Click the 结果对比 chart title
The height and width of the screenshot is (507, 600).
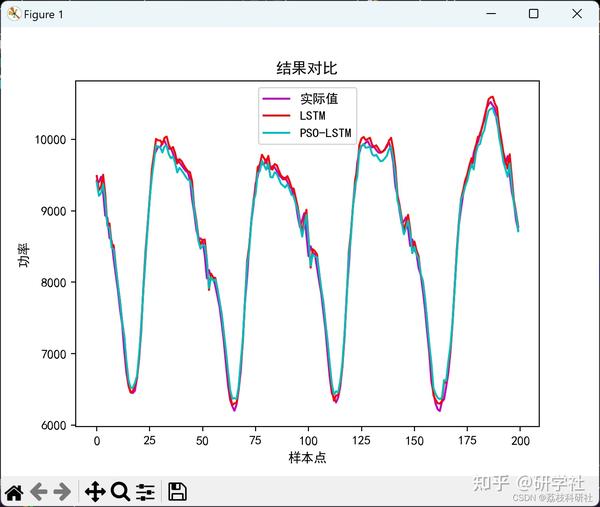pyautogui.click(x=307, y=68)
